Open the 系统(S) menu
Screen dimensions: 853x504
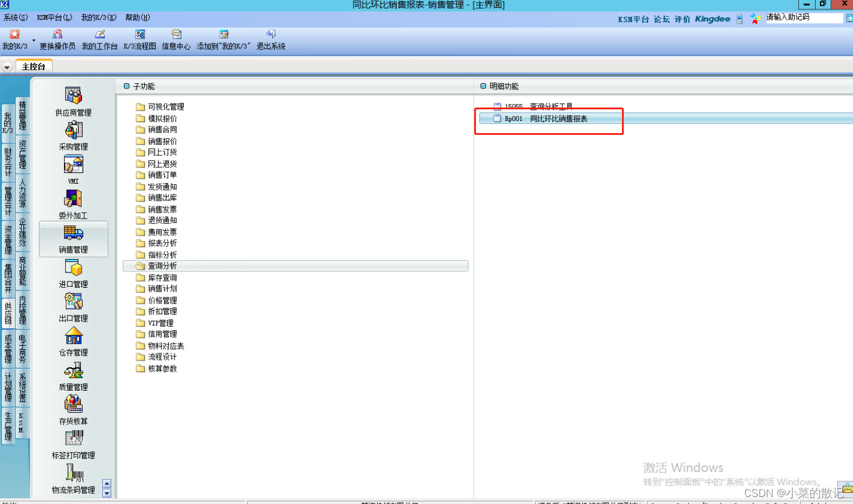pyautogui.click(x=16, y=17)
